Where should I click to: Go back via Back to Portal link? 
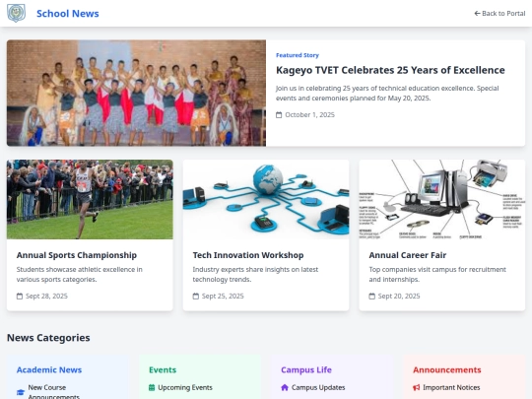[499, 13]
